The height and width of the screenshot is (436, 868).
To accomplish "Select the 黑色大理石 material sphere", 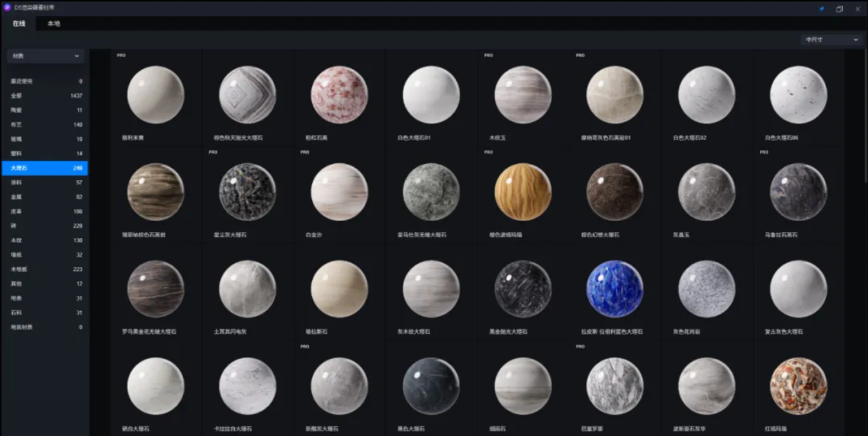I will 431,386.
